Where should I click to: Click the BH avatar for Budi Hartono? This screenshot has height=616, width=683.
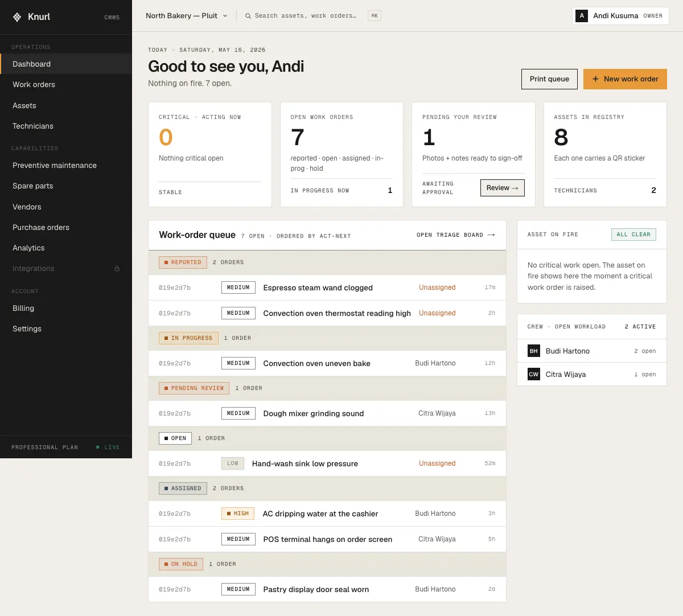coord(534,351)
